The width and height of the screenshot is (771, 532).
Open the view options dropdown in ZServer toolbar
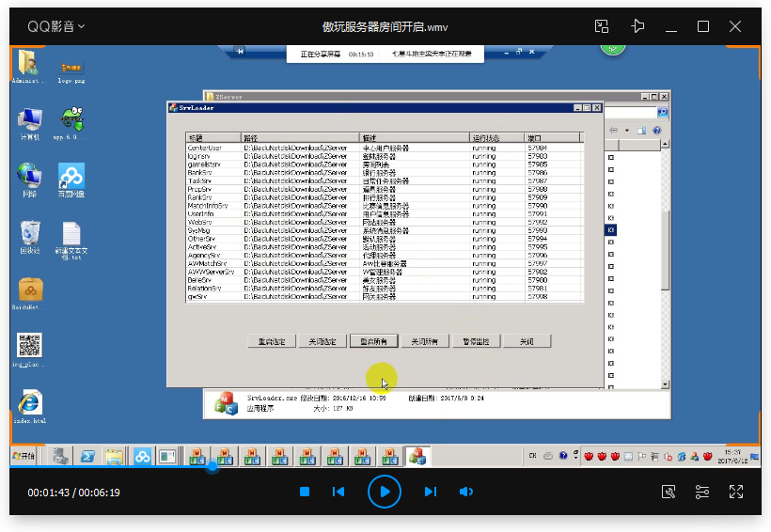pyautogui.click(x=627, y=131)
